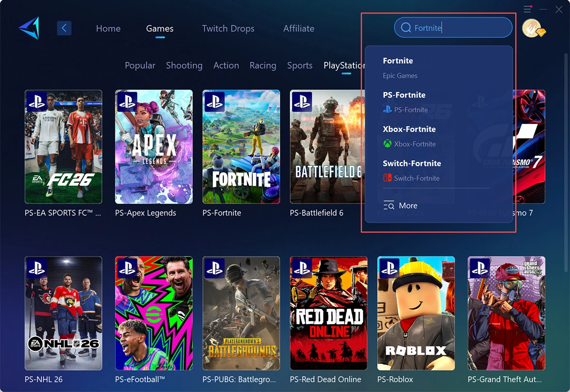Open the Twitch Drops tab
Viewport: 570px width, 392px height.
pos(228,29)
